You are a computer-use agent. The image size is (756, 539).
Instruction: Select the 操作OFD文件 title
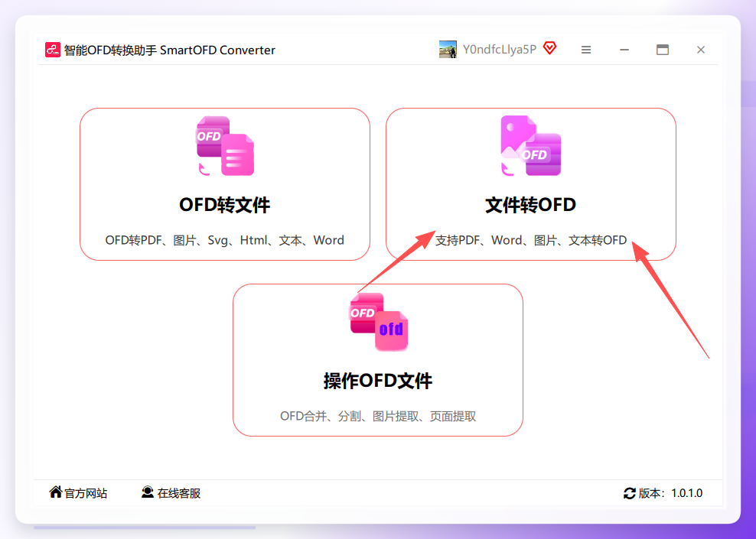(378, 381)
